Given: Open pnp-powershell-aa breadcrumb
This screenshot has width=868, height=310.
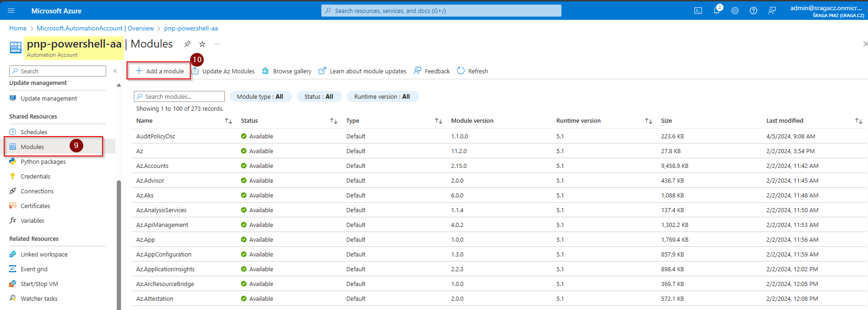Looking at the screenshot, I should 191,28.
